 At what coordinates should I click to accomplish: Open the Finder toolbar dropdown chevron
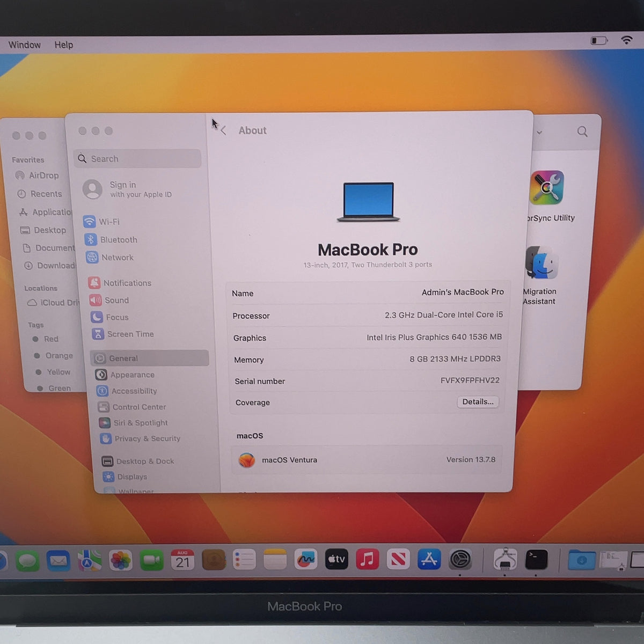pos(539,132)
